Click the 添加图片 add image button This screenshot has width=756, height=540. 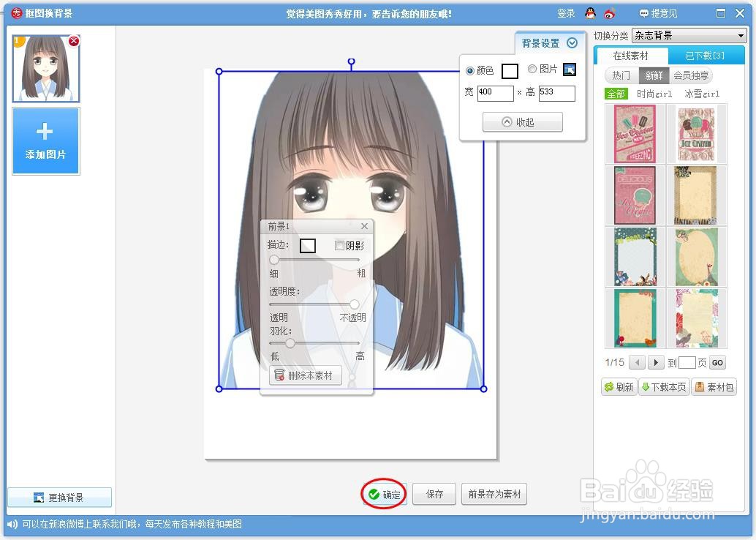click(x=46, y=141)
